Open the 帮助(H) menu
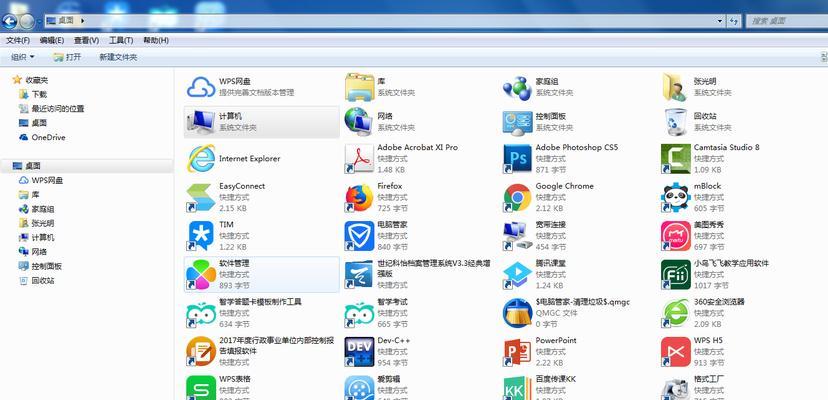The image size is (828, 400). pyautogui.click(x=156, y=41)
